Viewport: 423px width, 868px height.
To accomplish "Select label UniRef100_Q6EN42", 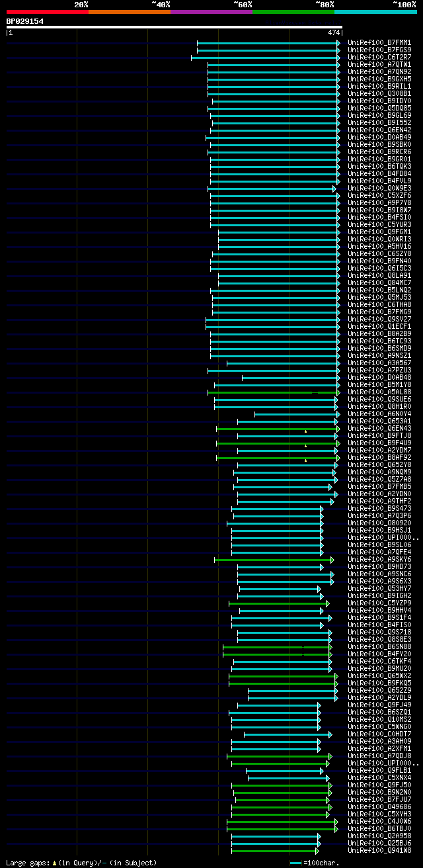I will (379, 130).
